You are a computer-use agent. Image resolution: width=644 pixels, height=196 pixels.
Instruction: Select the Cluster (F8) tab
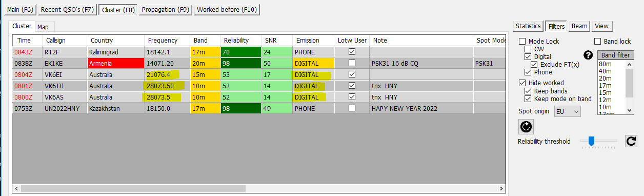(x=118, y=9)
